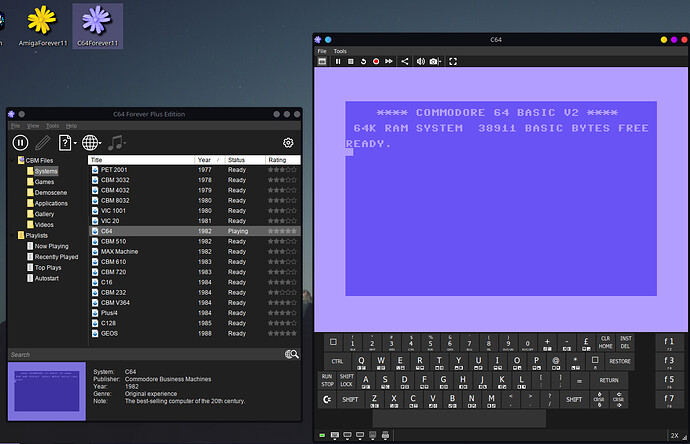Open the Autostart playlist
This screenshot has width=690, height=444.
(x=43, y=279)
